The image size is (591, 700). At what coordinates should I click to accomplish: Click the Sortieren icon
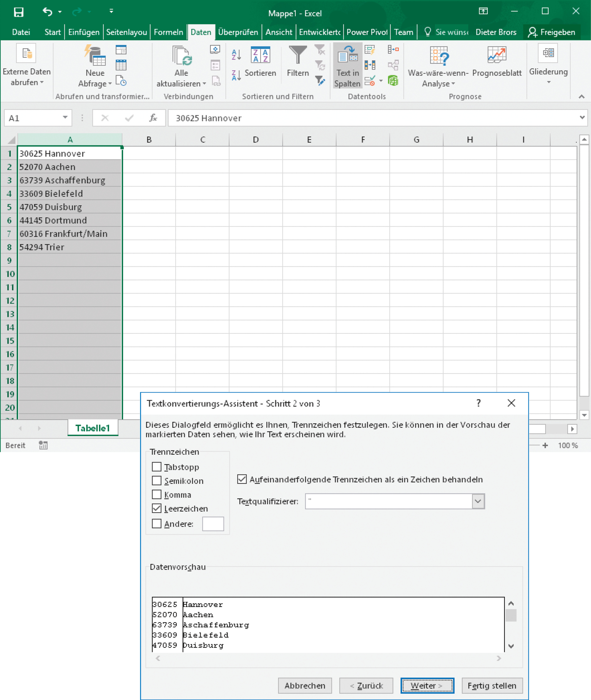coord(260,55)
